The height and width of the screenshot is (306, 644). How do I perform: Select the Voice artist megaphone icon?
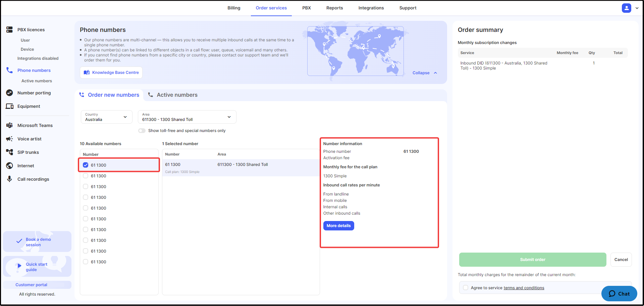pyautogui.click(x=9, y=139)
